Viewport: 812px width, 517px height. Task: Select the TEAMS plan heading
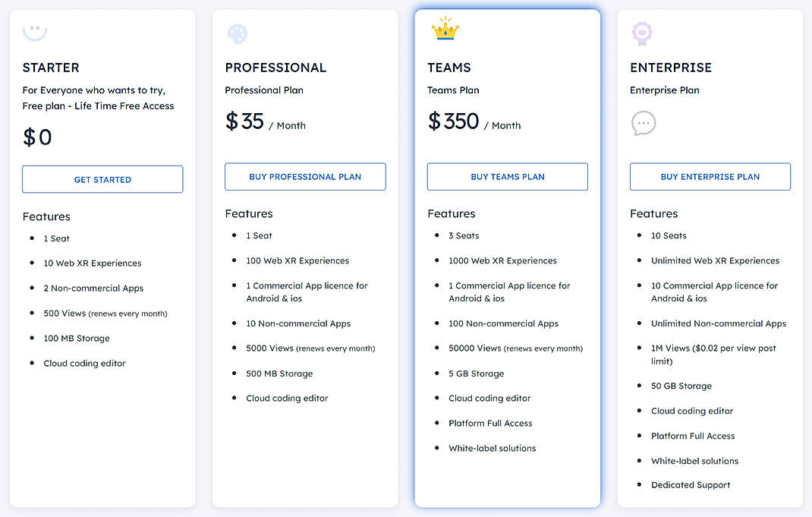(x=448, y=68)
